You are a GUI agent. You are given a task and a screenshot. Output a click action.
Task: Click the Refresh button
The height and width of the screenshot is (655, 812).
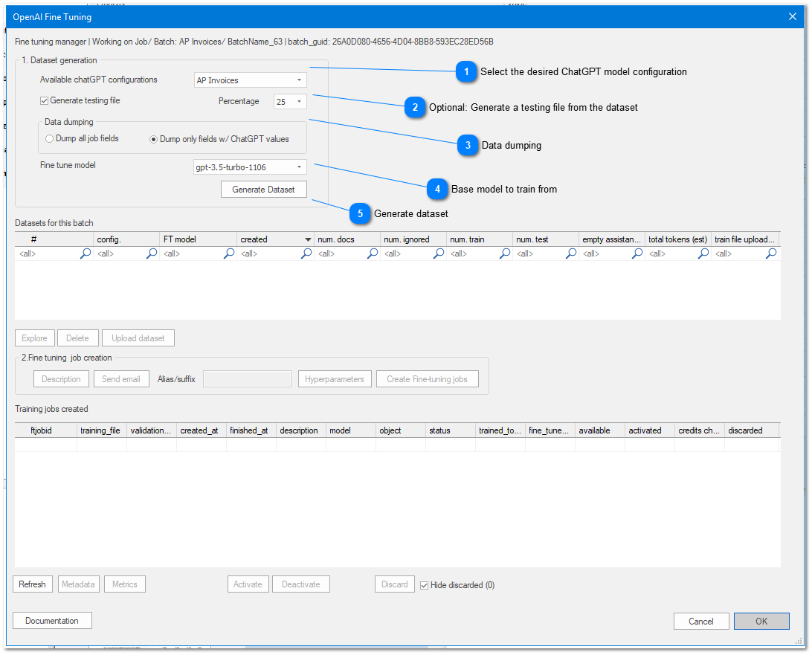coord(32,584)
